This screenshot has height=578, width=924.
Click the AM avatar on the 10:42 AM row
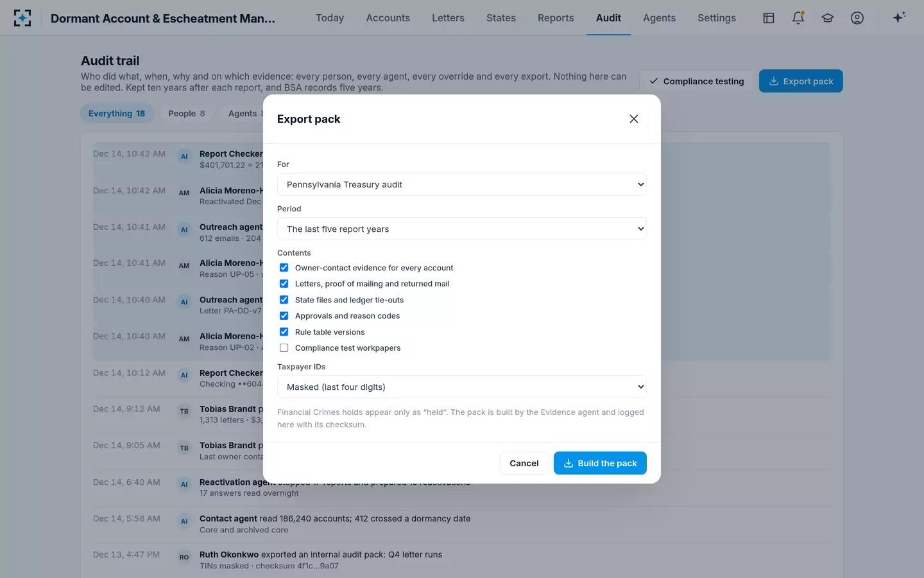pyautogui.click(x=184, y=193)
